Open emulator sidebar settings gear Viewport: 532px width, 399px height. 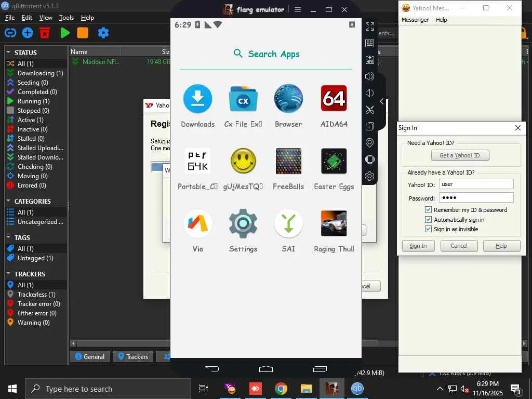tap(370, 176)
